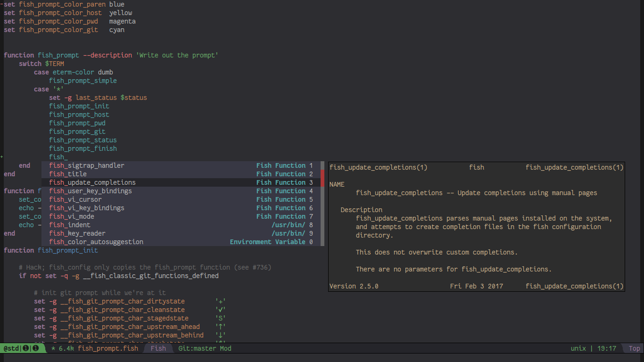Viewport: 644px width, 362px height.
Task: Click 'Version 2.5.0' in documentation footer
Action: click(354, 286)
